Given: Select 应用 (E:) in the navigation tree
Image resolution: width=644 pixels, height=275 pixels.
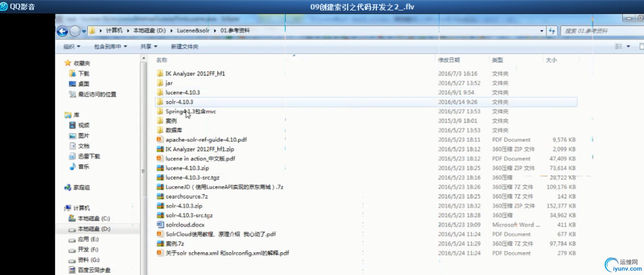Looking at the screenshot, I should tap(88, 239).
